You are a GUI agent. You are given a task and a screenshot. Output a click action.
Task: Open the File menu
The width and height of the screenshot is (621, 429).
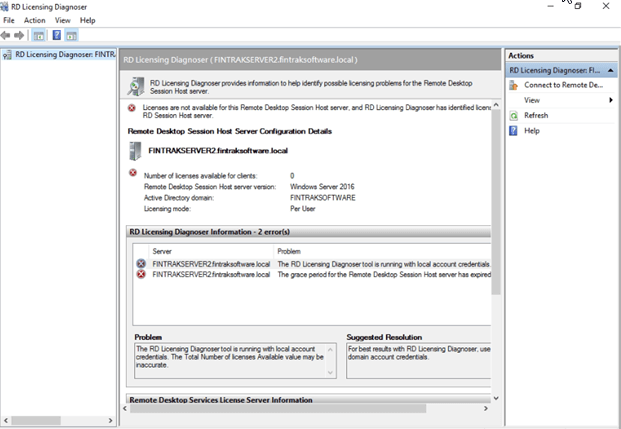pyautogui.click(x=10, y=20)
